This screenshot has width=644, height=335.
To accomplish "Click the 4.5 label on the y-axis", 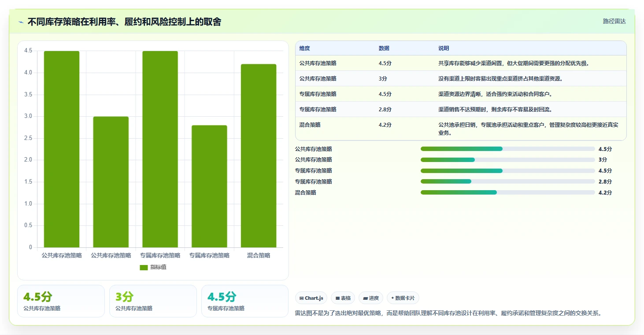I will (28, 51).
